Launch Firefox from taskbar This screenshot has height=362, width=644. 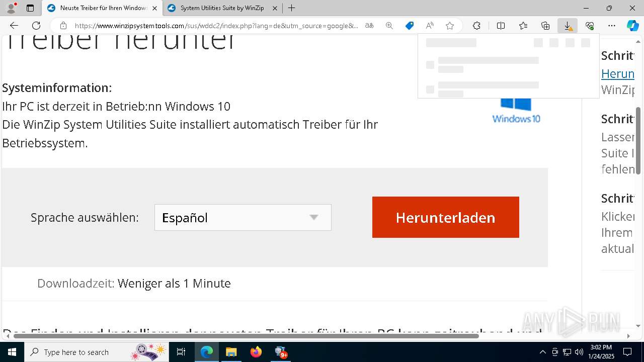click(256, 352)
